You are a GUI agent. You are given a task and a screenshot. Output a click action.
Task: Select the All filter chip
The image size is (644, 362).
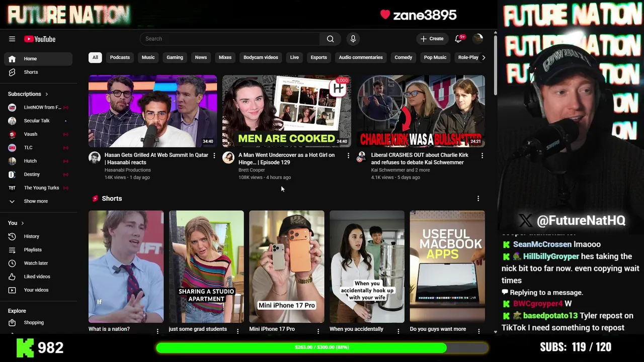[x=95, y=57]
